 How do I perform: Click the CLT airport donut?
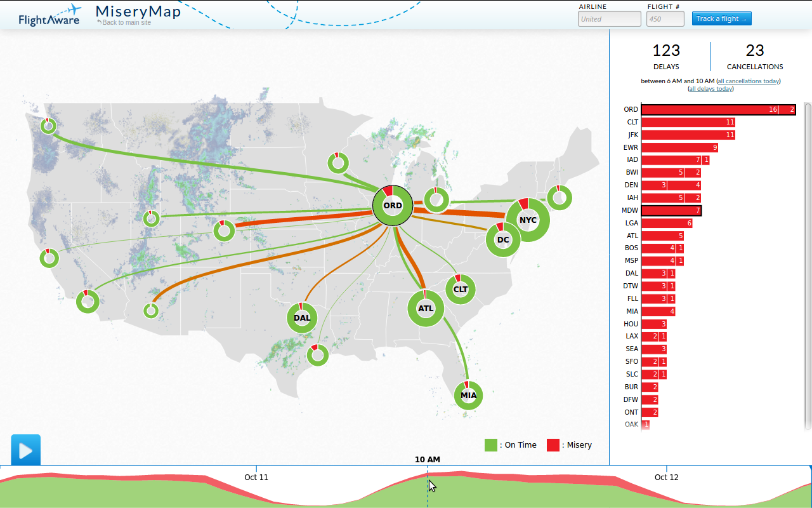pos(461,289)
